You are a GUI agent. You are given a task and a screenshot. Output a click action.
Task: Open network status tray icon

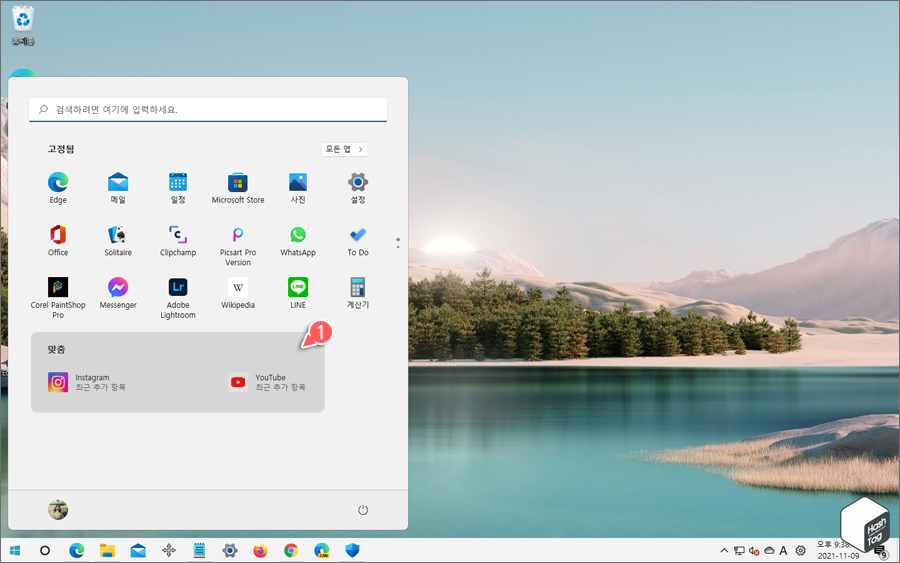(x=739, y=551)
